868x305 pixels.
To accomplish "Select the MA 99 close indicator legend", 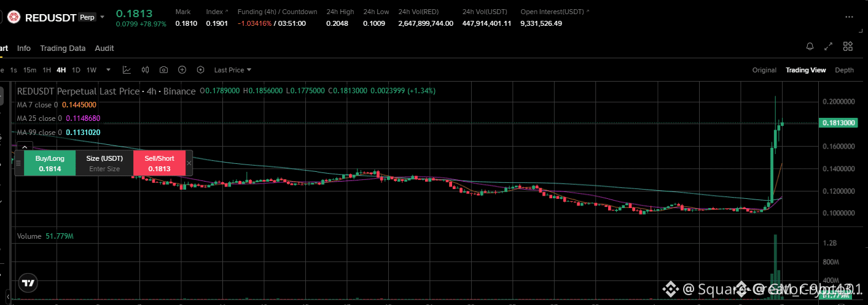I will [x=58, y=132].
